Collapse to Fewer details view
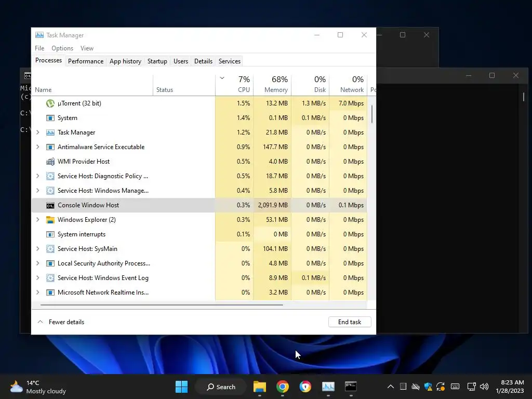Screen dimensions: 532x399 [61, 322]
